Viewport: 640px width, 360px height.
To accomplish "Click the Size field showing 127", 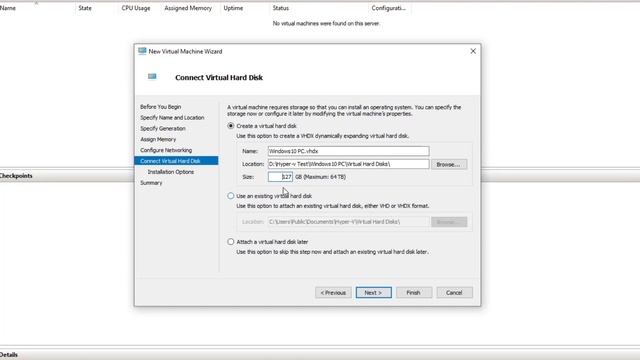I will click(x=280, y=177).
